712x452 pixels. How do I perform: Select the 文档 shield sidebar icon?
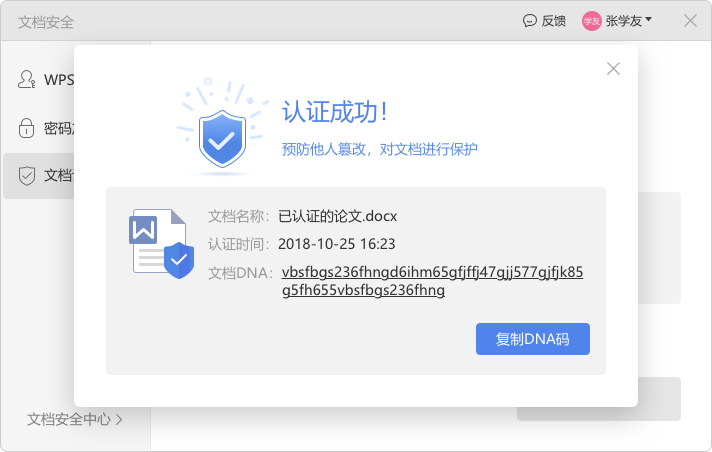click(x=27, y=176)
